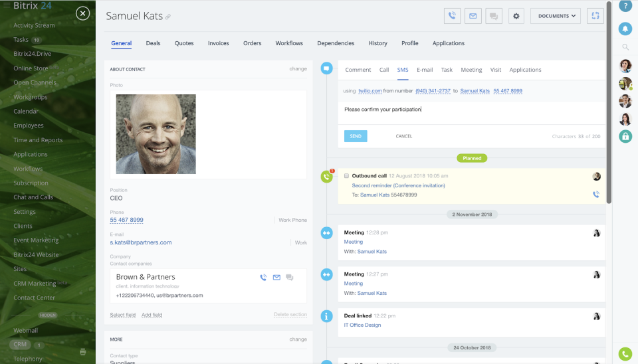Click the envelope email icon in header
638x364 pixels.
tap(473, 16)
